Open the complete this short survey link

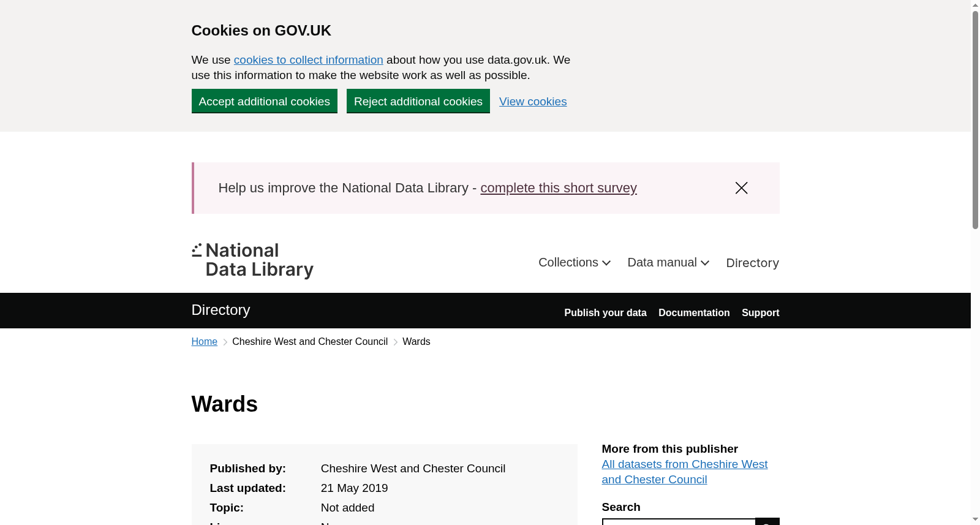pyautogui.click(x=559, y=188)
